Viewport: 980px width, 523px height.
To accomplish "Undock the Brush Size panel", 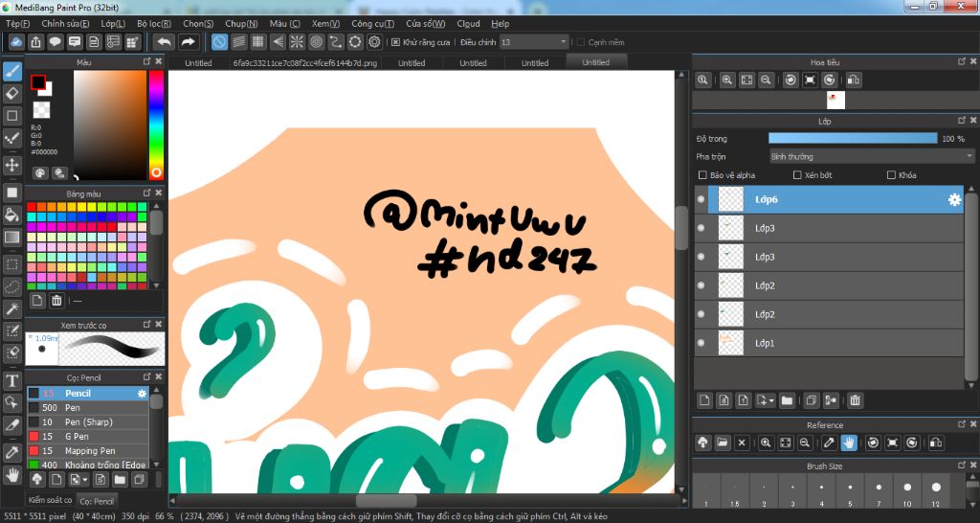I will [962, 466].
